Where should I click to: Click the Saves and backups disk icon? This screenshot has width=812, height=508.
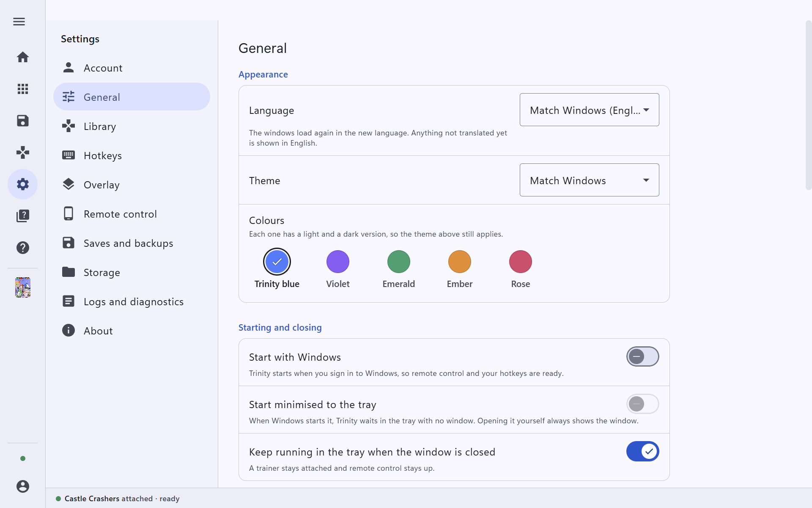pyautogui.click(x=69, y=243)
